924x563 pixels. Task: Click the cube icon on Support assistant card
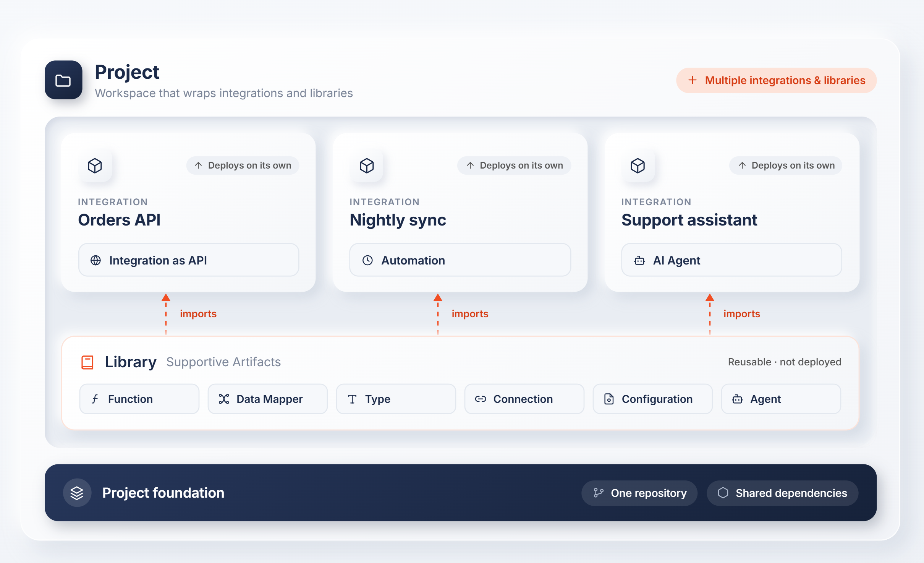(638, 165)
